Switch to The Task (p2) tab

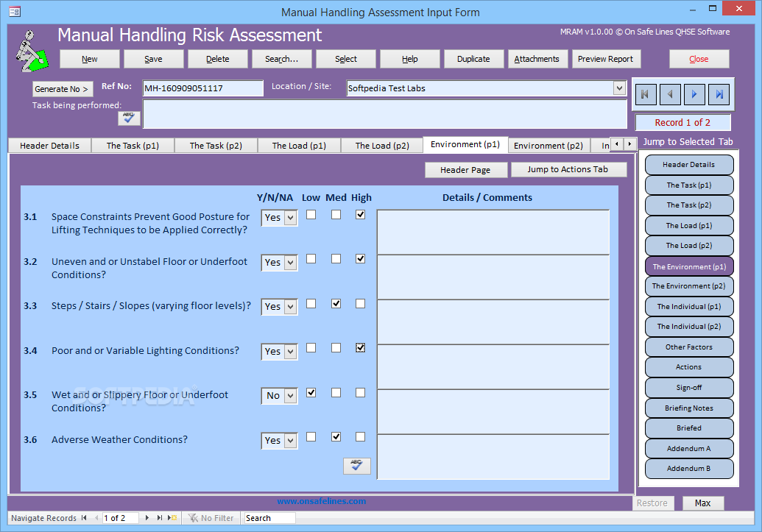216,146
